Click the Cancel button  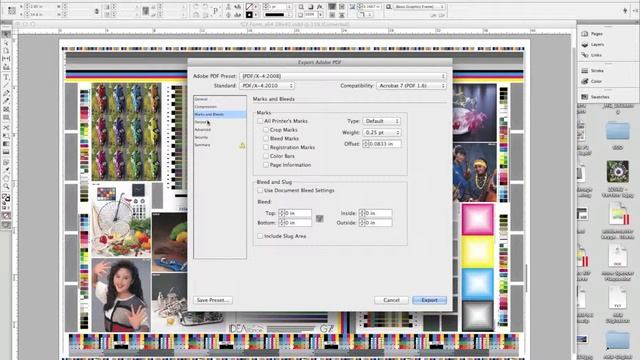click(391, 300)
